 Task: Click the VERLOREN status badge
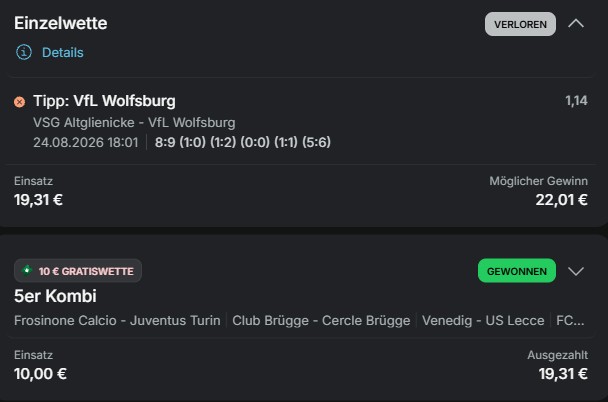coord(520,24)
